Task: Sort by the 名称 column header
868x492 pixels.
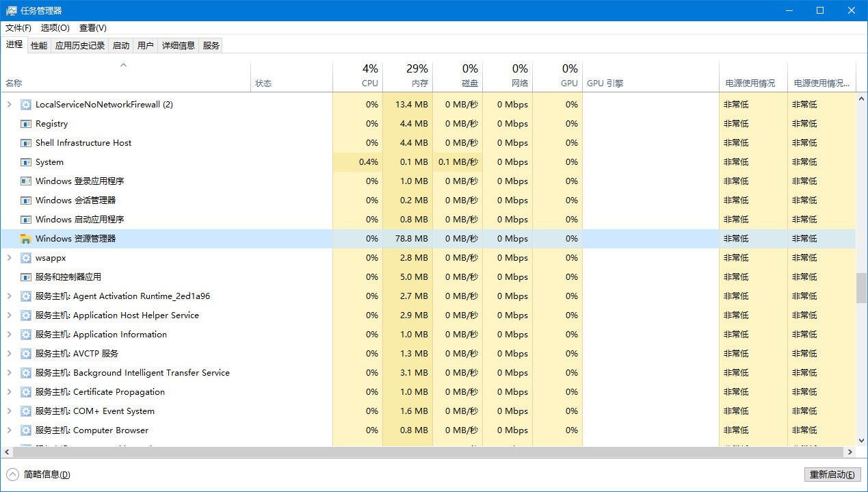Action: [x=127, y=76]
